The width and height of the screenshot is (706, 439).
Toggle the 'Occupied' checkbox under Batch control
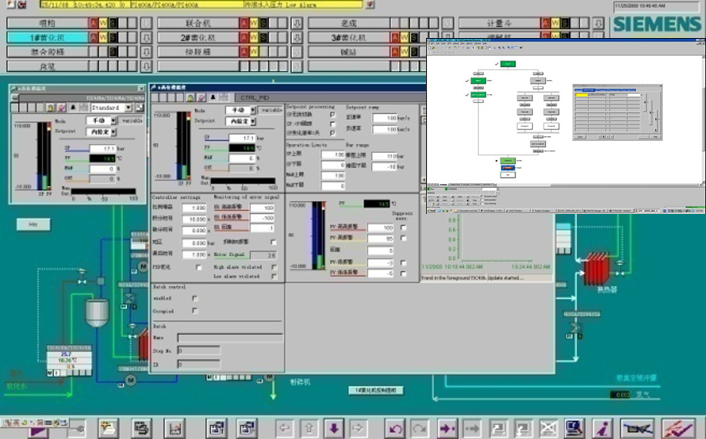[194, 311]
